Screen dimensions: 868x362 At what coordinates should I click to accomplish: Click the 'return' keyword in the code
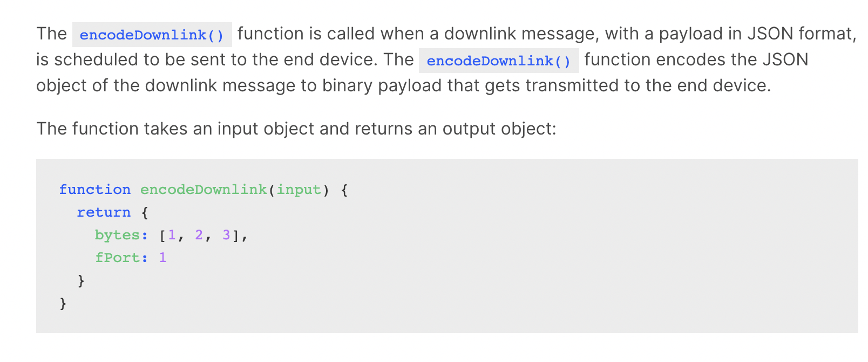pos(104,212)
